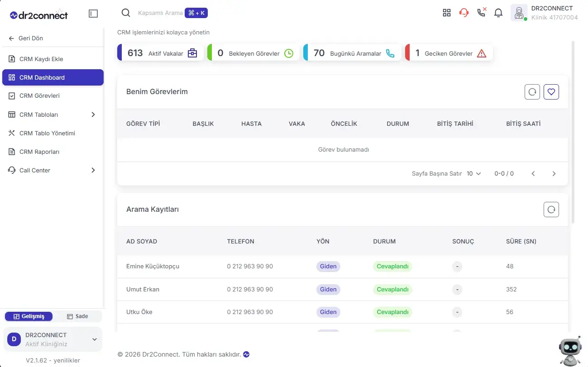Click the Bekleyen Görevler clock icon
Screen dimensions: 588x367
[x=289, y=53]
